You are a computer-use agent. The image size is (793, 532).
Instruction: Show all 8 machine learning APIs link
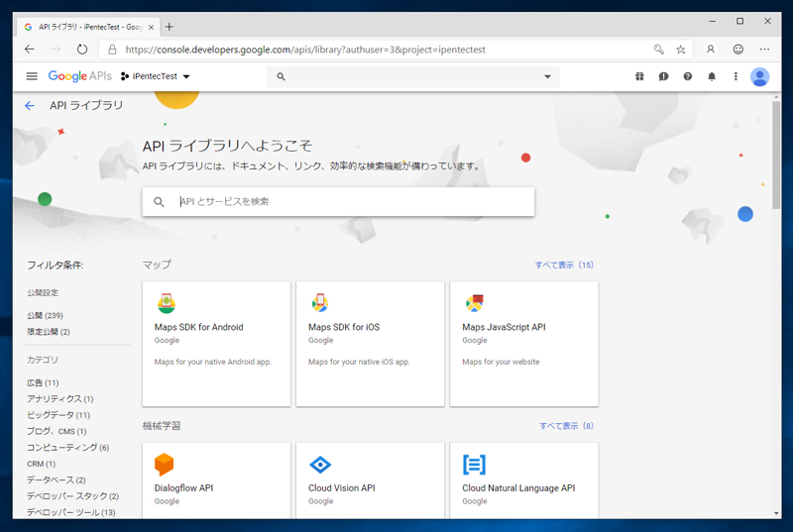point(566,426)
